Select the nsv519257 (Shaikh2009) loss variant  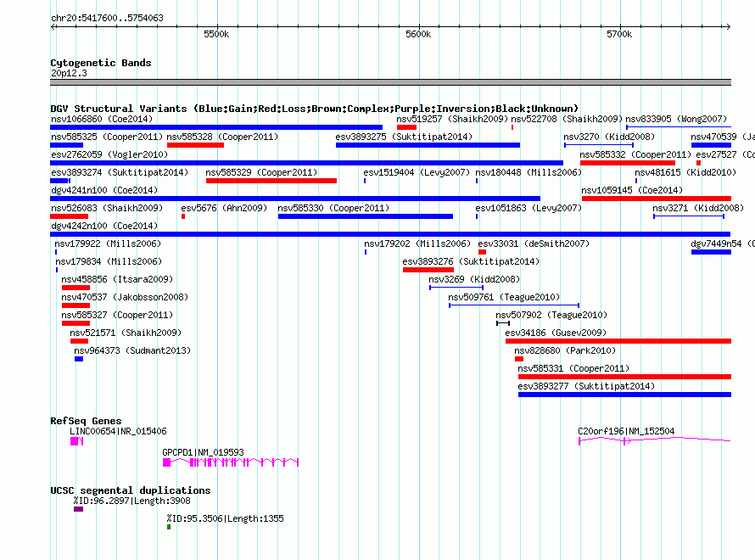click(407, 127)
